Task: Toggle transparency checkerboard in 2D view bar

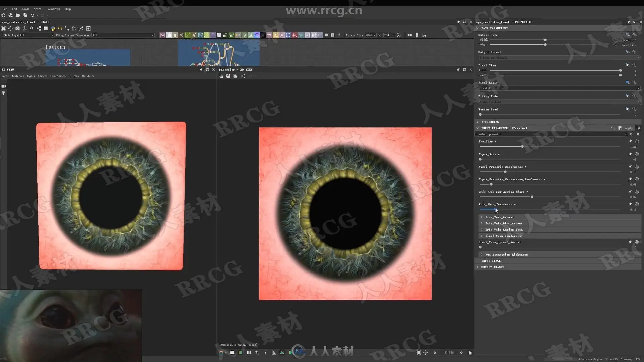Action: 232,353
